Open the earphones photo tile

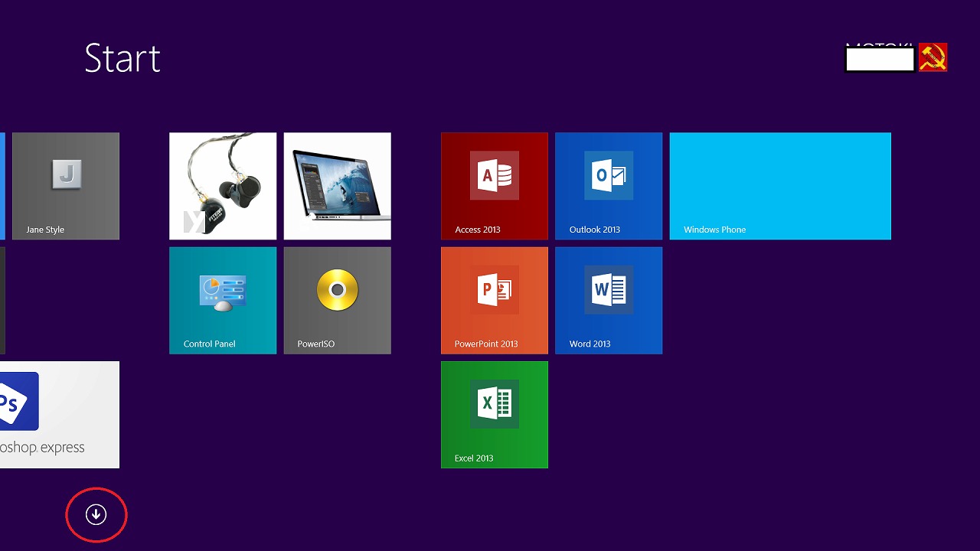pyautogui.click(x=223, y=186)
